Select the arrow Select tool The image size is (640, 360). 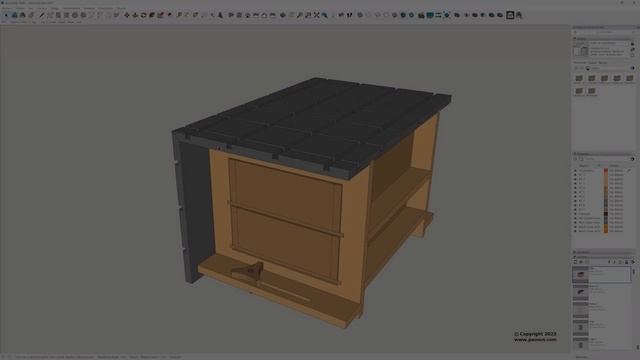6,15
